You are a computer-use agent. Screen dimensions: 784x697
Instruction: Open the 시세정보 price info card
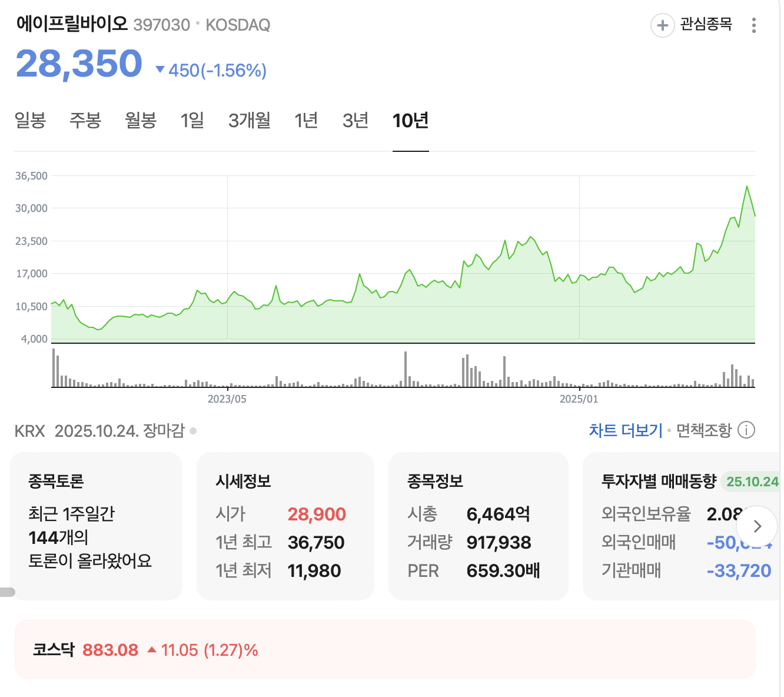click(285, 526)
